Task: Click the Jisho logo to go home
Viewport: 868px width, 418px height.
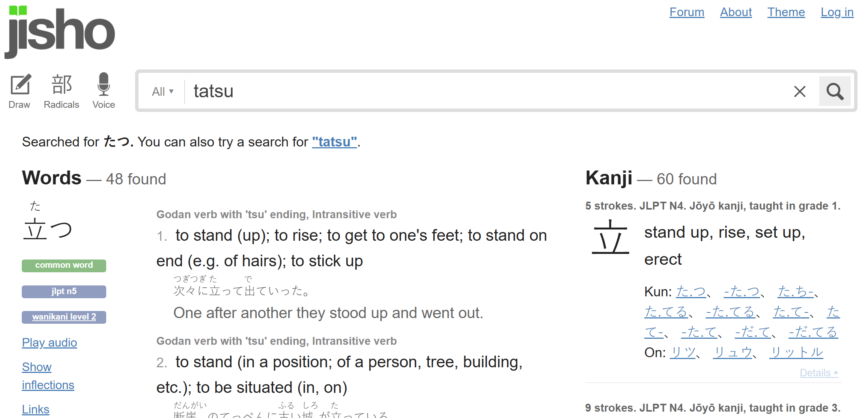Action: [60, 32]
